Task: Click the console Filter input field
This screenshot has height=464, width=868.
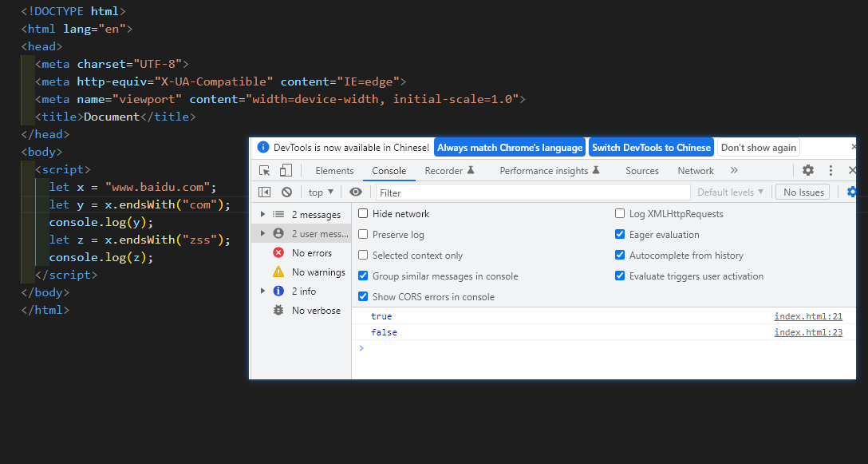Action: tap(533, 192)
